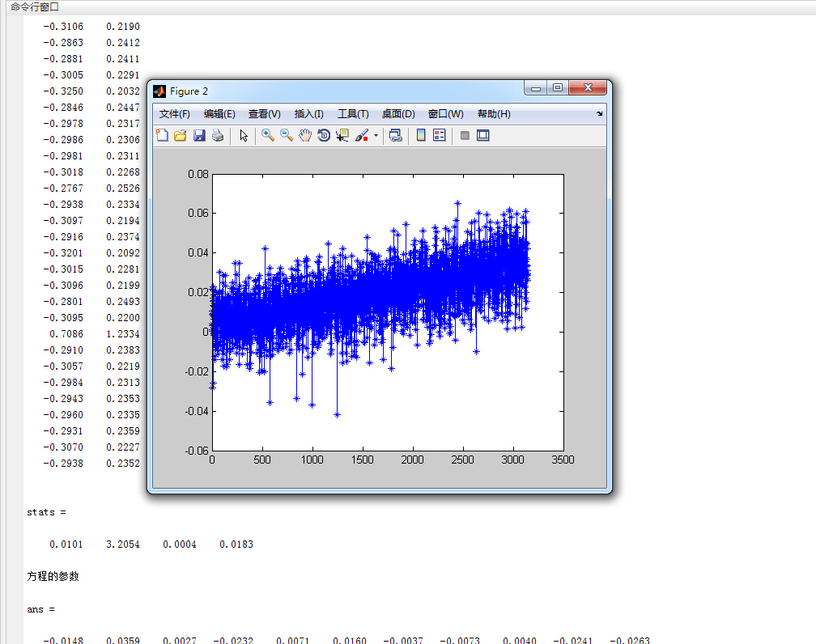Click the value 0.2526 in command window
The image size is (816, 644).
point(123,189)
